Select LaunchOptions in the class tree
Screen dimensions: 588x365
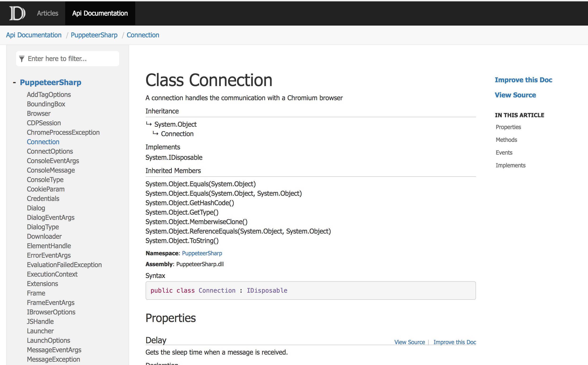tap(48, 340)
